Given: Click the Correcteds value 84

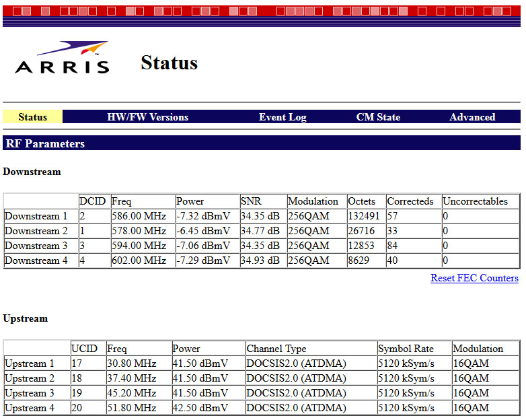Looking at the screenshot, I should click(x=393, y=246).
